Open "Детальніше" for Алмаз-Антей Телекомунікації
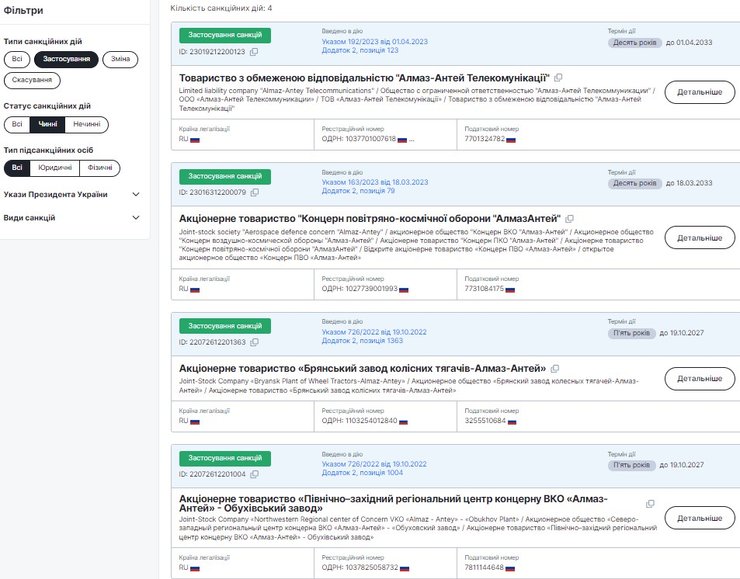 (699, 92)
